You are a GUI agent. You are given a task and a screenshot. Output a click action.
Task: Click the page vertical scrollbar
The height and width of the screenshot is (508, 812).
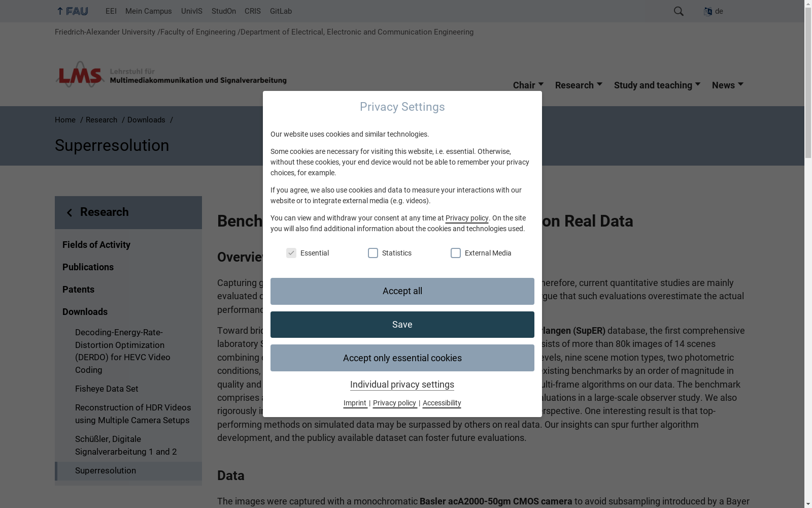pos(808,254)
